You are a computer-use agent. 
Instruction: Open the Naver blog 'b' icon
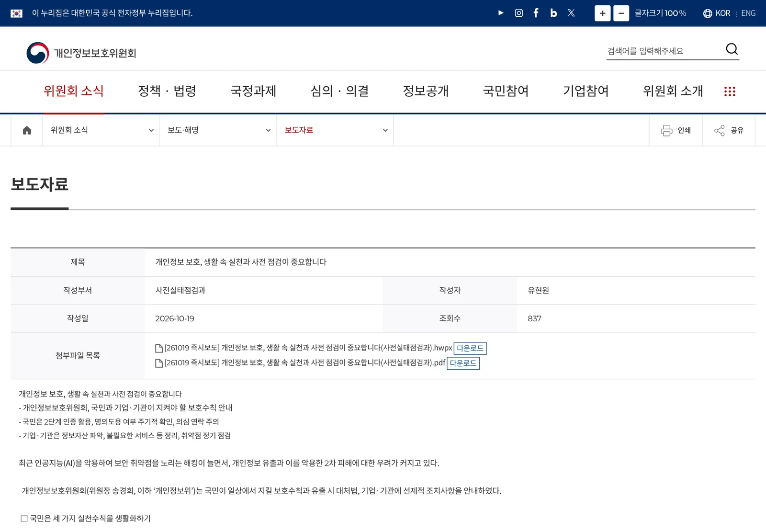553,13
